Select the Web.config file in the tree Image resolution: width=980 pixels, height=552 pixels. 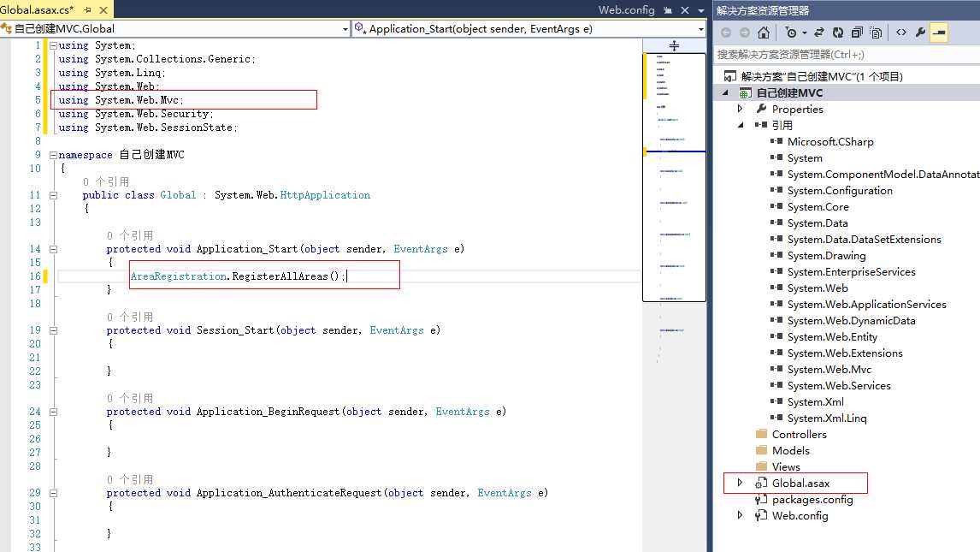(800, 516)
